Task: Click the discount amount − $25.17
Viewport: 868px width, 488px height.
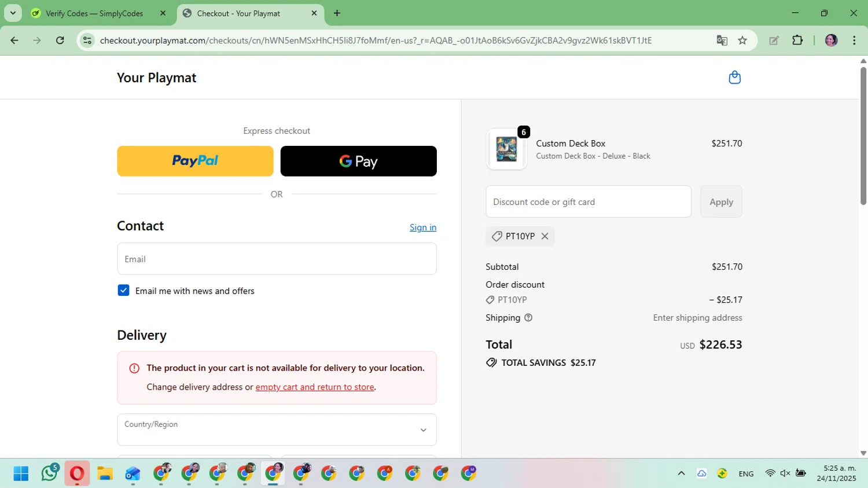Action: 726,300
